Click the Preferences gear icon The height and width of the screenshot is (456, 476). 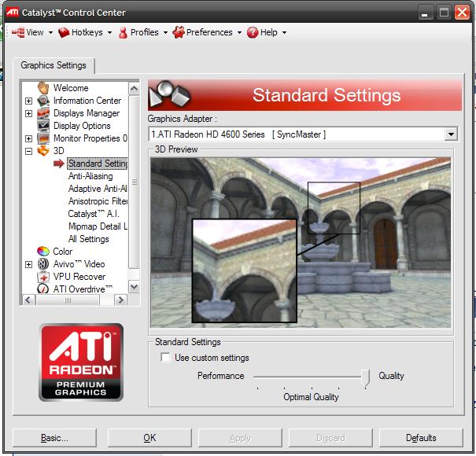coord(179,32)
